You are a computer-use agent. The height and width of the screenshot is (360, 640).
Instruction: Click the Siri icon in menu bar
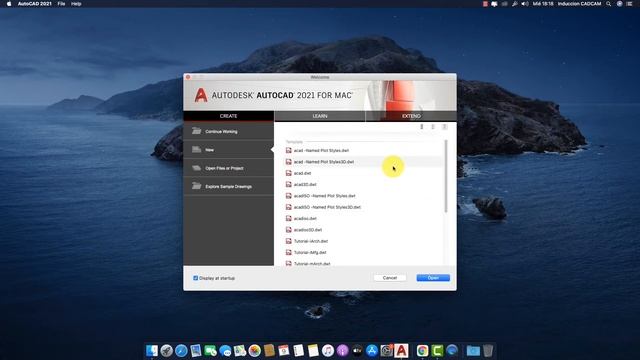(x=620, y=4)
